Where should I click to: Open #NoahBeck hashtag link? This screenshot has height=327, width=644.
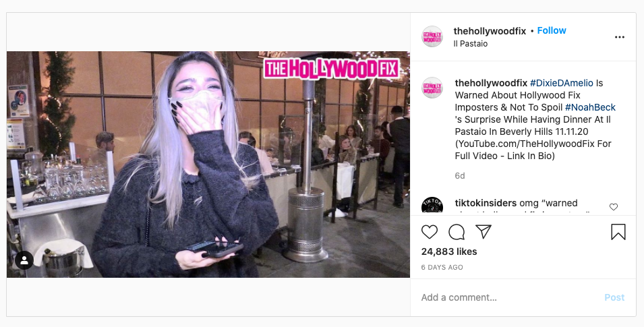pos(590,107)
